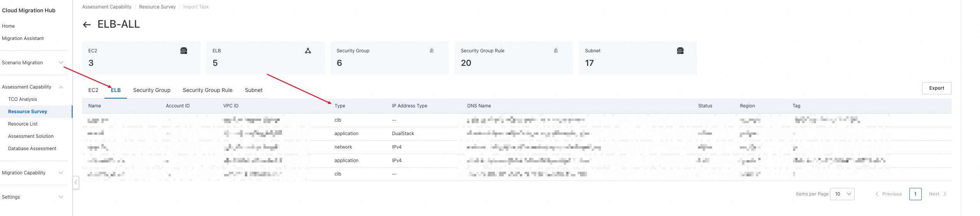Open Database Assessment in the sidebar
Screen dimensions: 980x216
[32, 149]
